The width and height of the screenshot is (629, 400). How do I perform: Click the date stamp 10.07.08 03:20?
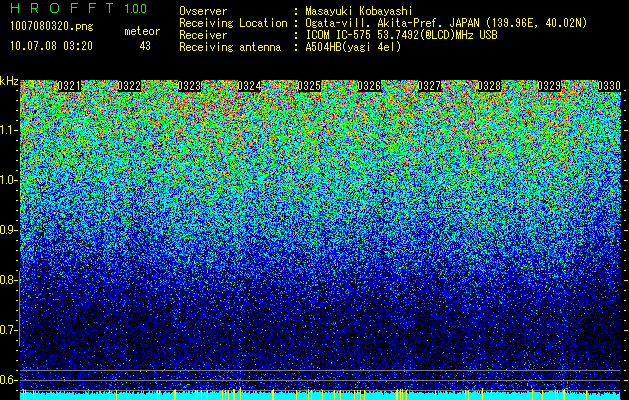[x=51, y=46]
